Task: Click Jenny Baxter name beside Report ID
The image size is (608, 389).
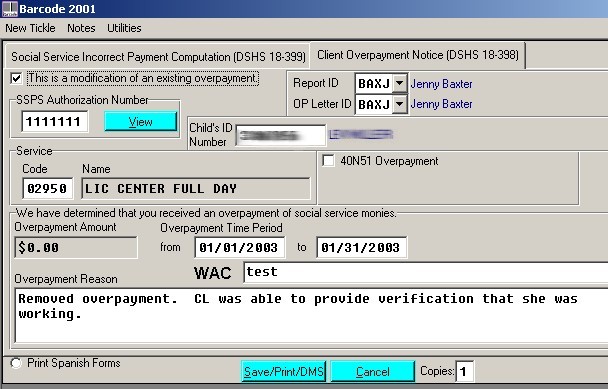Action: (441, 84)
